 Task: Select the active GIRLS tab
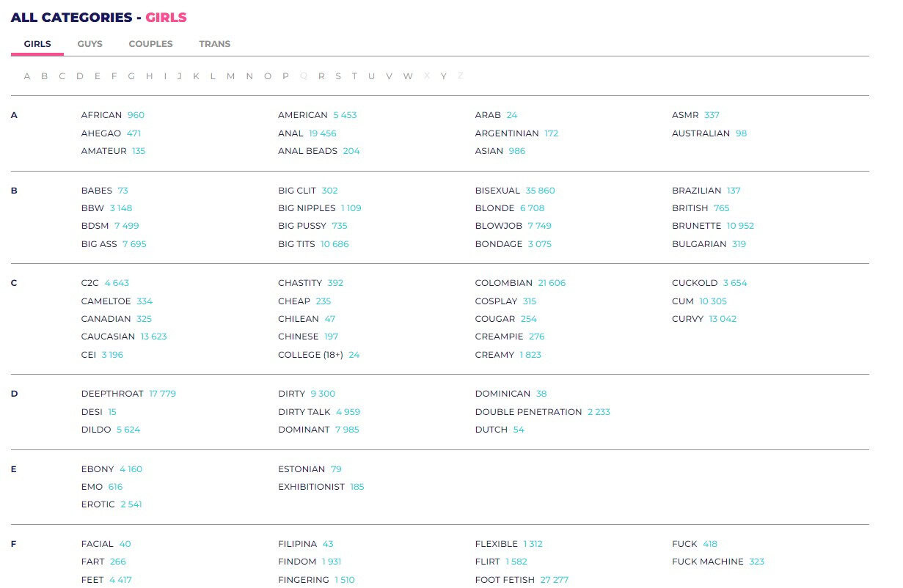tap(37, 44)
